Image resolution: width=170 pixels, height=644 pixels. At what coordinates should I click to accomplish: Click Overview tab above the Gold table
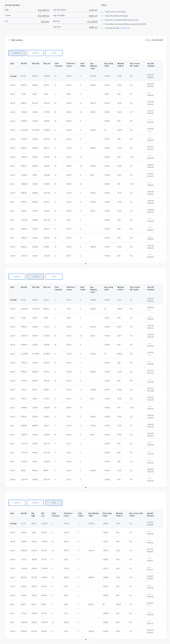pyautogui.click(x=17, y=503)
